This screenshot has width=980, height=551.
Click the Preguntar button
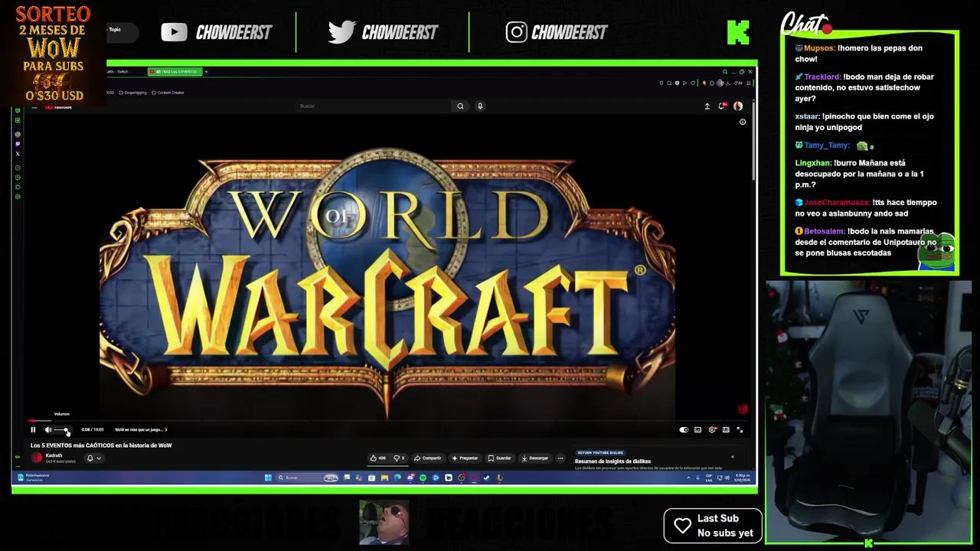pyautogui.click(x=465, y=458)
